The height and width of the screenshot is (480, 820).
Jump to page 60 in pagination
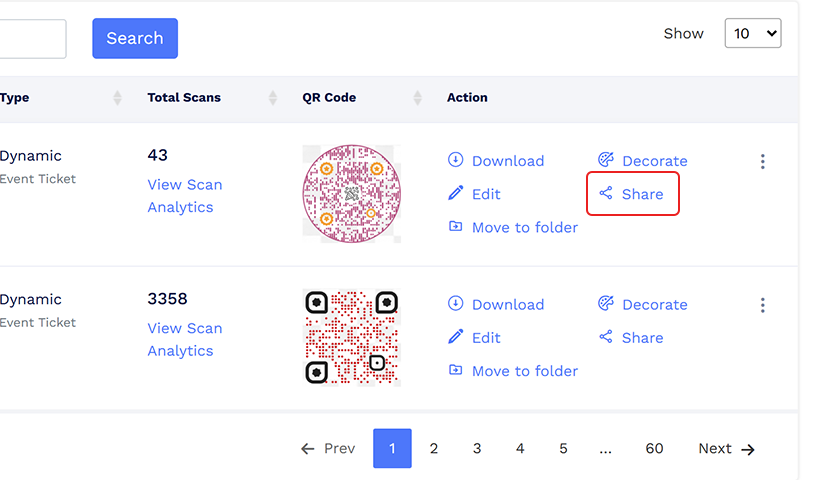pos(654,449)
